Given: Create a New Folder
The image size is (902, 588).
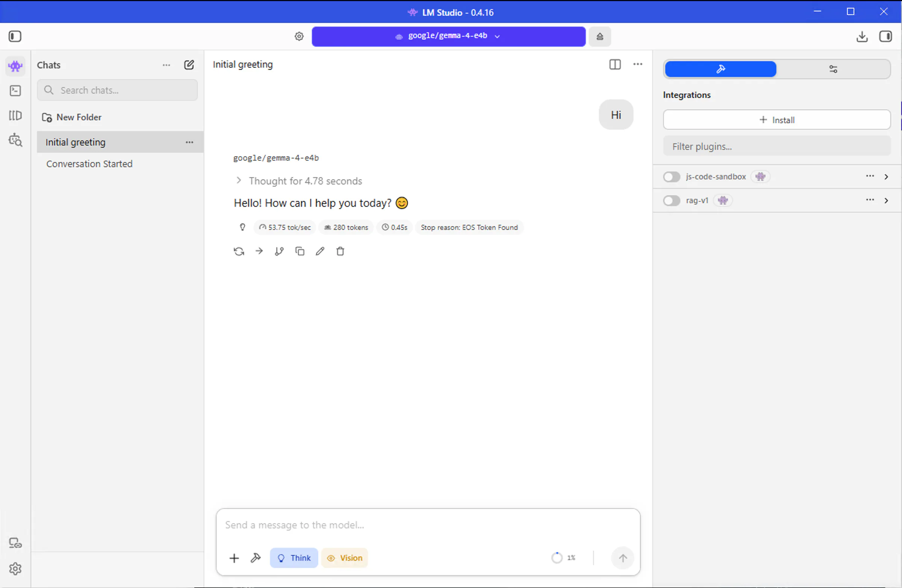Looking at the screenshot, I should 72,118.
